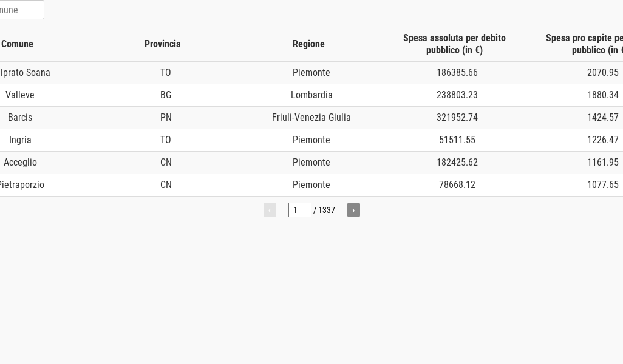
Task: Select the Valleve table row
Action: [311, 95]
